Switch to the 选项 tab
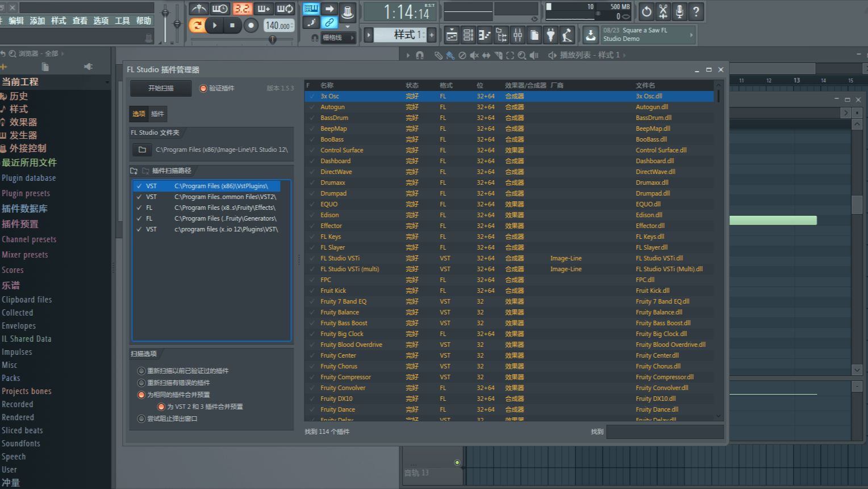868x489 pixels. click(139, 114)
